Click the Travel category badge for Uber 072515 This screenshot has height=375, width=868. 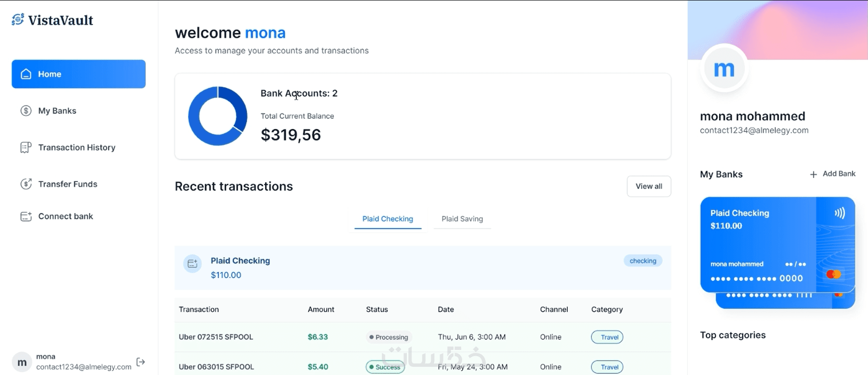click(x=607, y=337)
